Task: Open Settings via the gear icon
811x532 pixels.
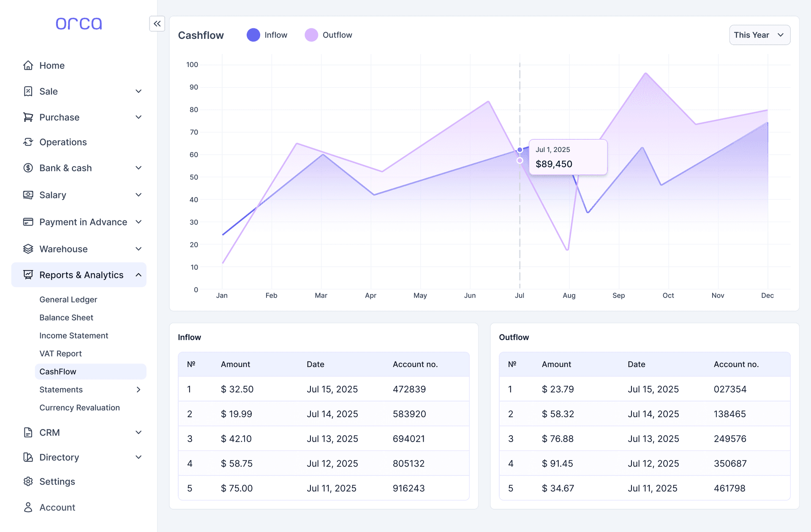Action: (x=28, y=482)
